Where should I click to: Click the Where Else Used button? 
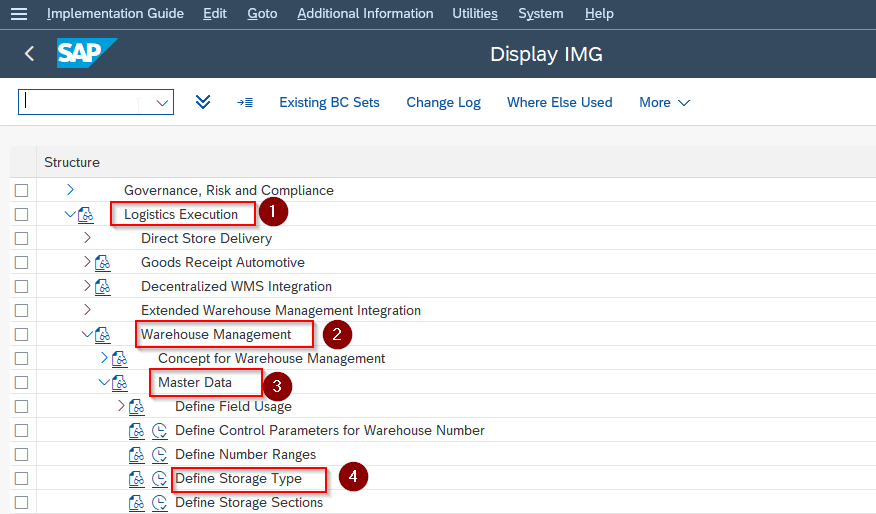(560, 102)
